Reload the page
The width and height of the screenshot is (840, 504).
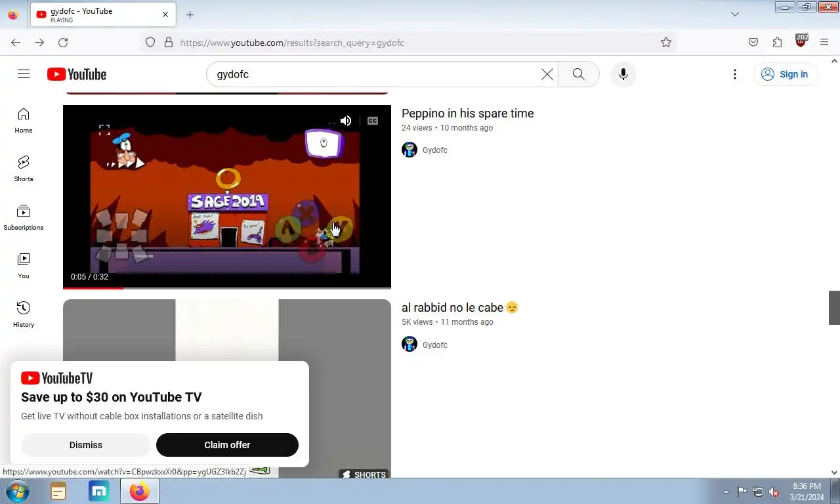pos(63,43)
